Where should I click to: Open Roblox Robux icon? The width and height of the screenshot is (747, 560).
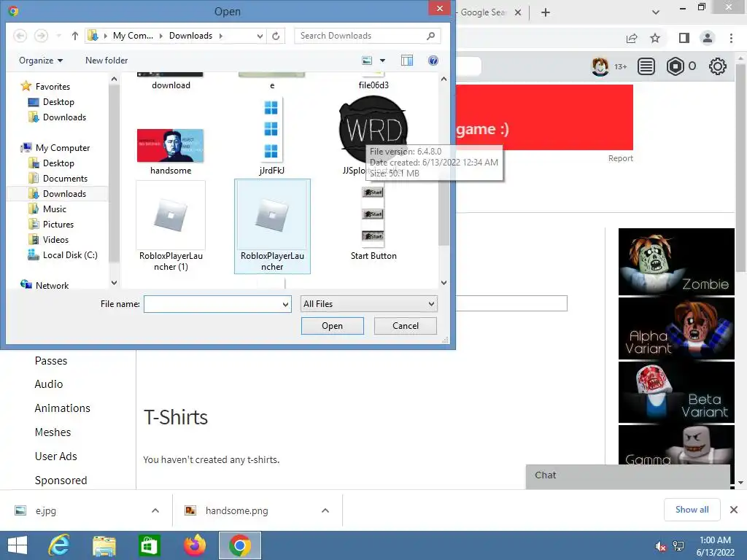tap(675, 66)
